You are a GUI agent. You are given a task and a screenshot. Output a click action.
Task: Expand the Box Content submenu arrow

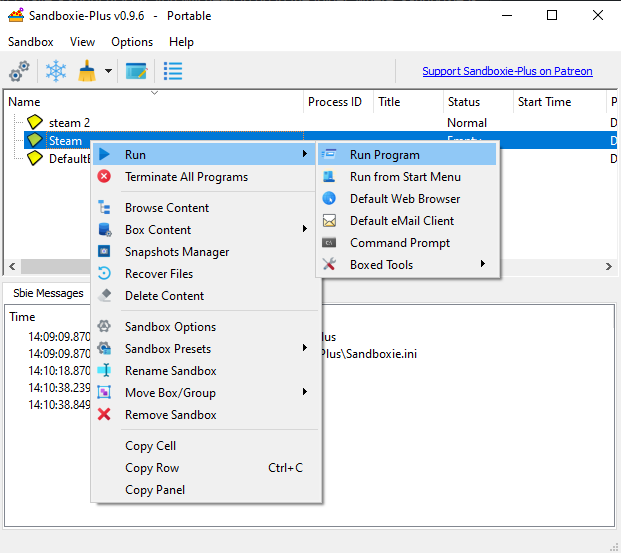click(305, 229)
